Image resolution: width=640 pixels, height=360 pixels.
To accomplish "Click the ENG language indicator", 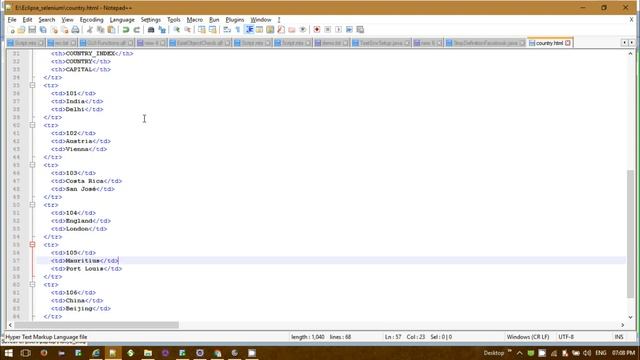I will 601,353.
